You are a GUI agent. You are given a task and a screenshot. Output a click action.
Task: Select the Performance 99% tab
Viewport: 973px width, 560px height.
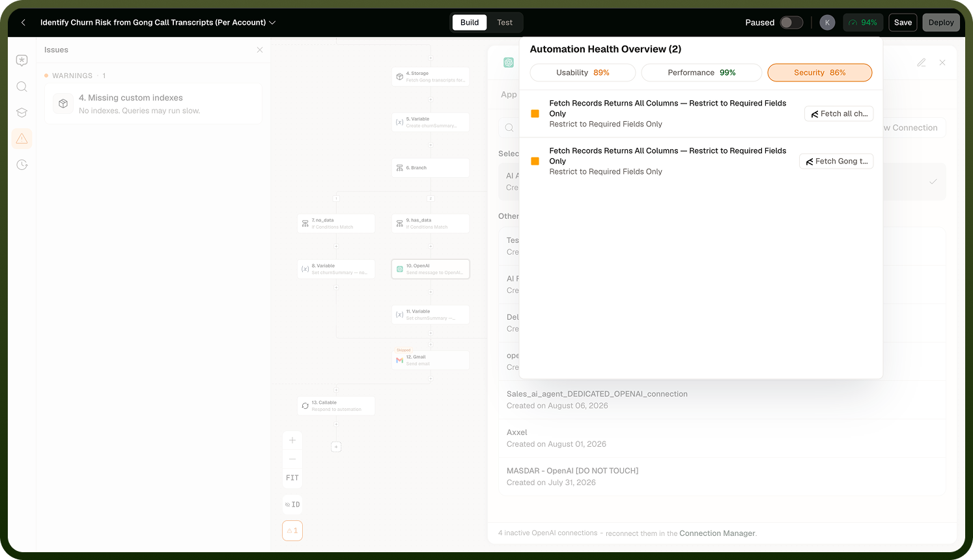pos(701,72)
